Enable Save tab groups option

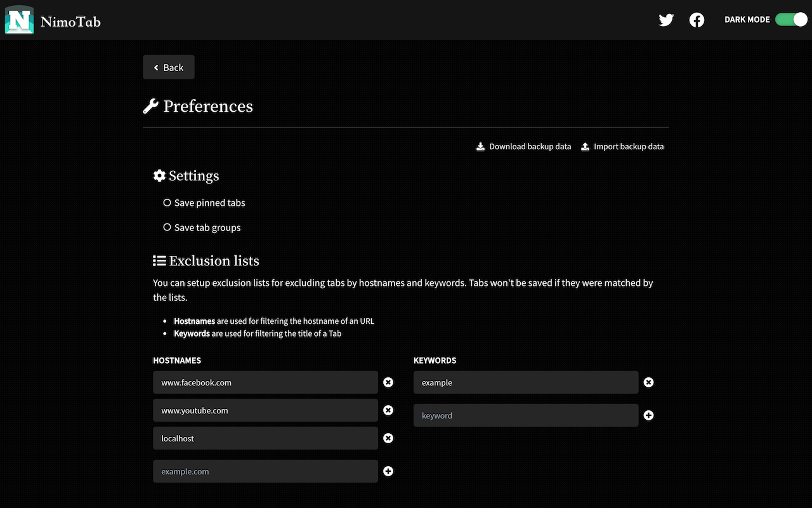coord(167,227)
